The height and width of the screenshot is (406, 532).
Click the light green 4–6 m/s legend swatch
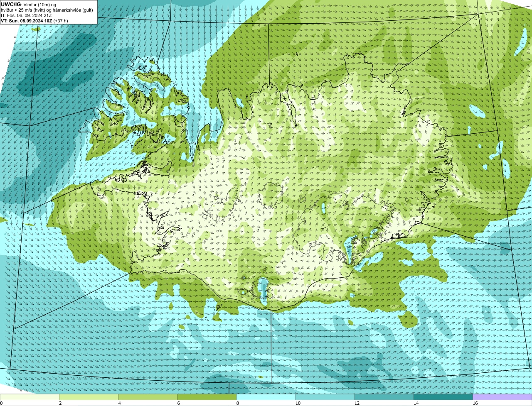click(x=148, y=397)
